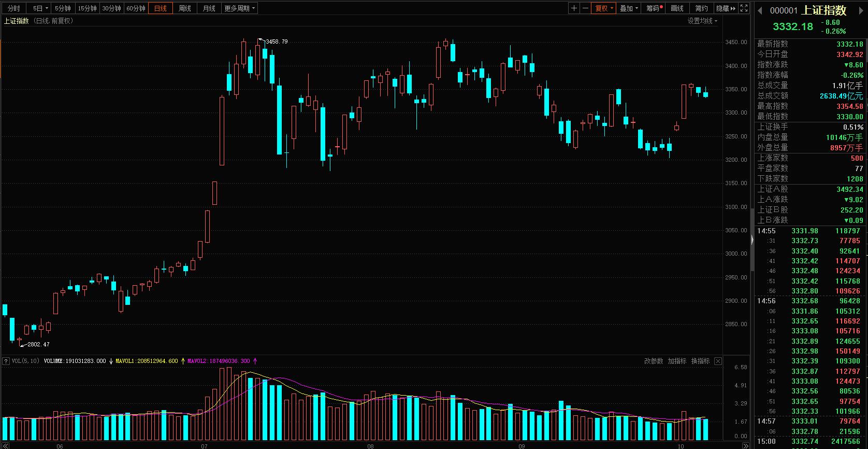This screenshot has height=449, width=868.
Task: Switch to the 5分钟 chart tab
Action: (63, 8)
